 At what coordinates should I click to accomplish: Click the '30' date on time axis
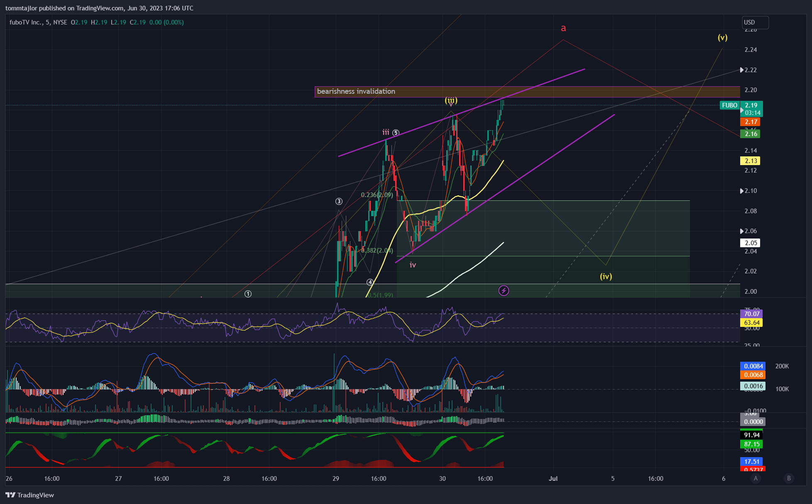click(443, 479)
